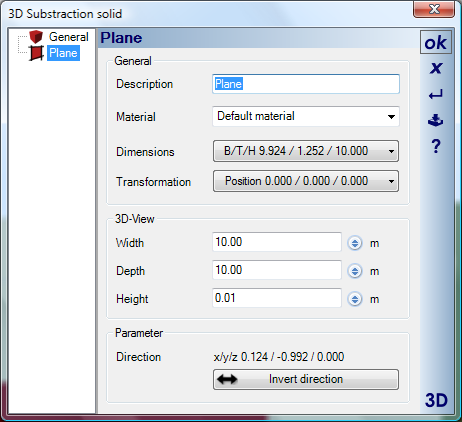This screenshot has width=462, height=422.
Task: Click the return arrow icon
Action: pos(436,95)
